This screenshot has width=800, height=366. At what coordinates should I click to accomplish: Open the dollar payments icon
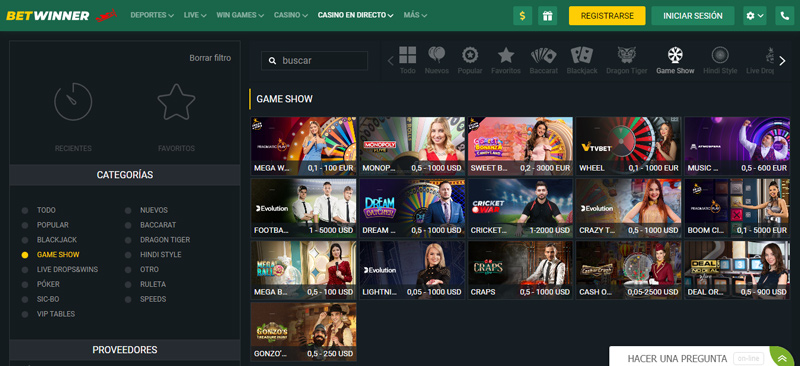[522, 16]
